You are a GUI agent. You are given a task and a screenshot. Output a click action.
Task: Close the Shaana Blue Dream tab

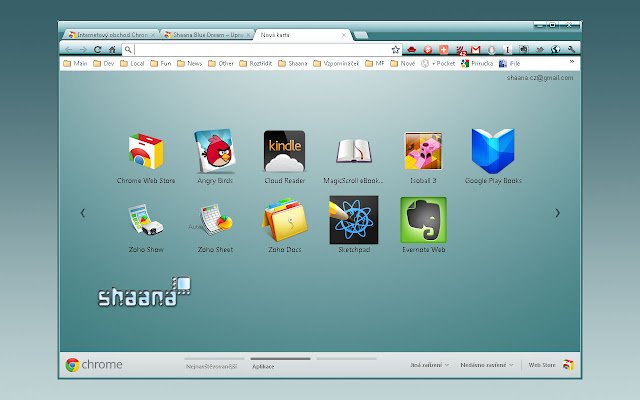point(248,35)
